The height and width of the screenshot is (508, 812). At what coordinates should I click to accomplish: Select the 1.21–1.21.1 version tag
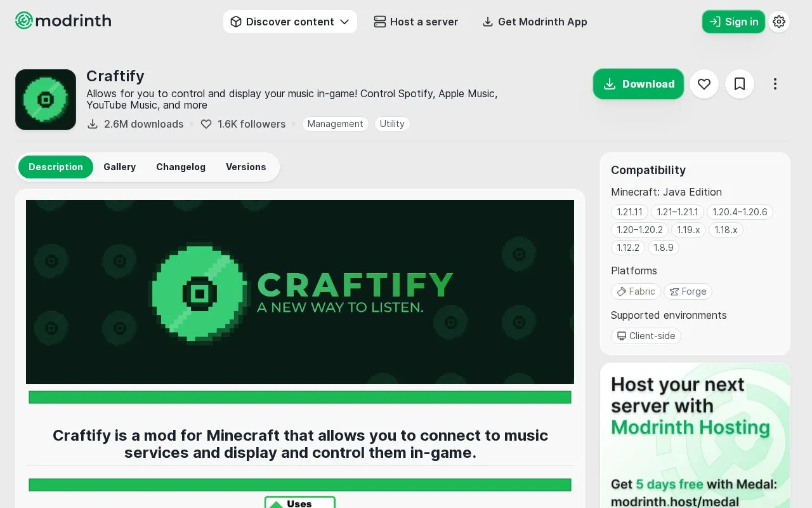tap(677, 212)
